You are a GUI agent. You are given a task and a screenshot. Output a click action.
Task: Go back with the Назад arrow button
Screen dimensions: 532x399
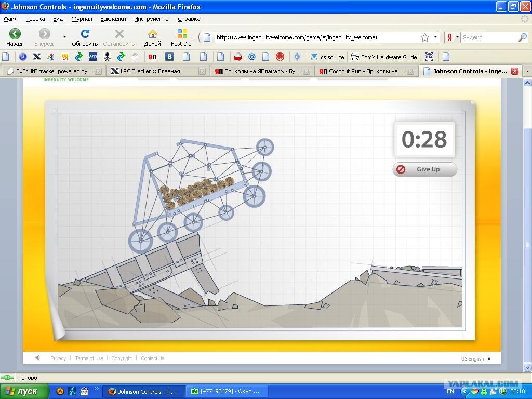pos(15,37)
